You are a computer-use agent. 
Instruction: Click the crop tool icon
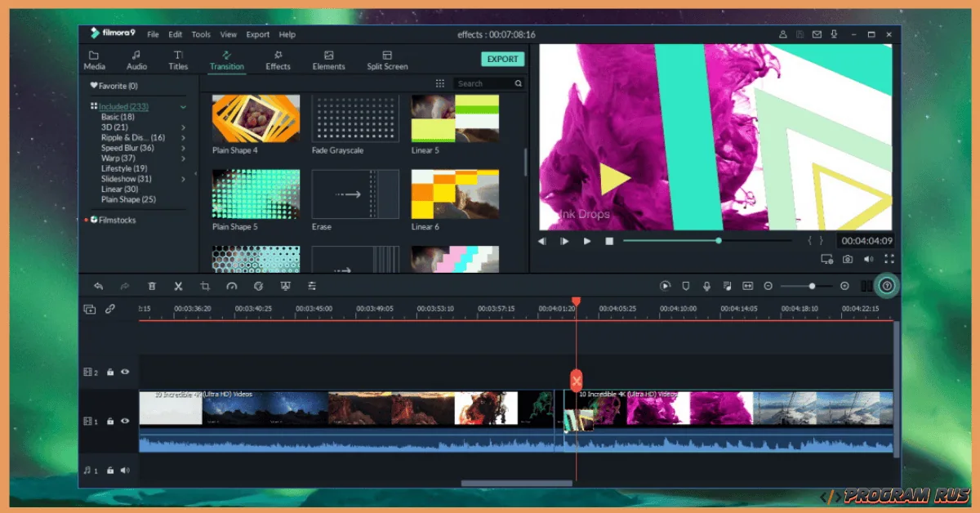click(205, 286)
